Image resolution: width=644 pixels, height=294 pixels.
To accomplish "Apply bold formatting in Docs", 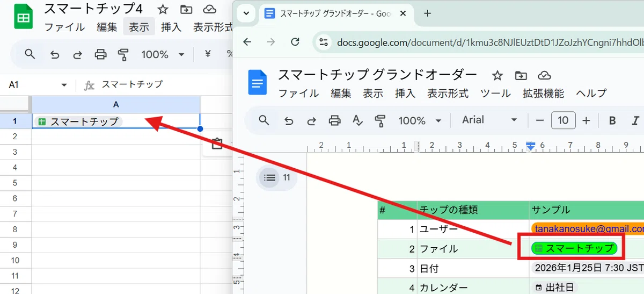I will tap(612, 120).
